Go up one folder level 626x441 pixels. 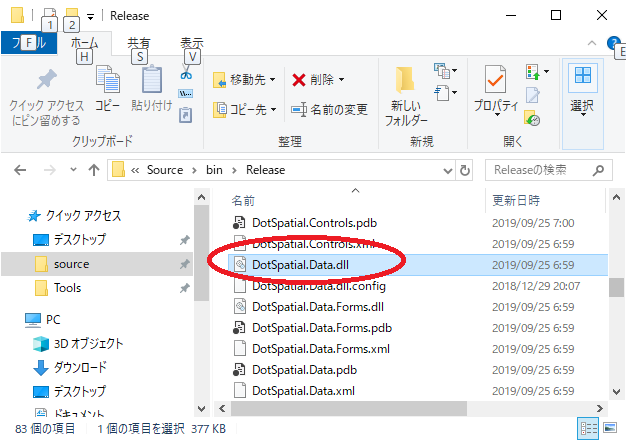point(94,170)
